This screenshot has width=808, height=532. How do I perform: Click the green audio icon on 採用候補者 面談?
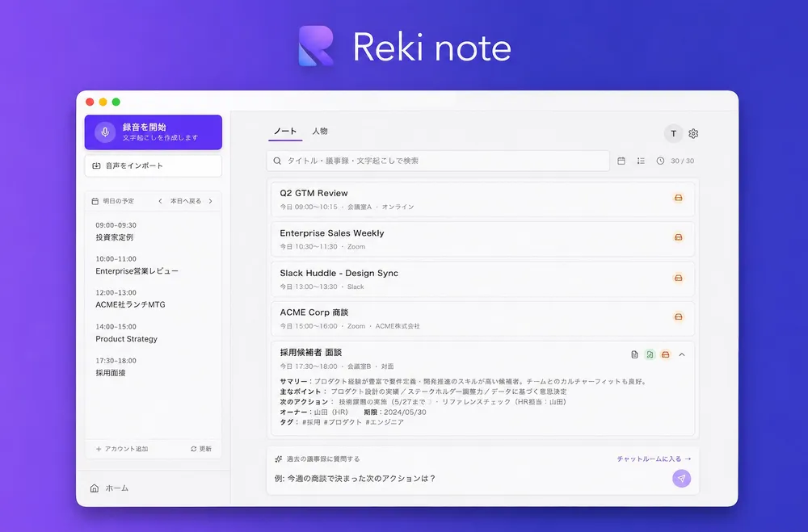tap(650, 354)
